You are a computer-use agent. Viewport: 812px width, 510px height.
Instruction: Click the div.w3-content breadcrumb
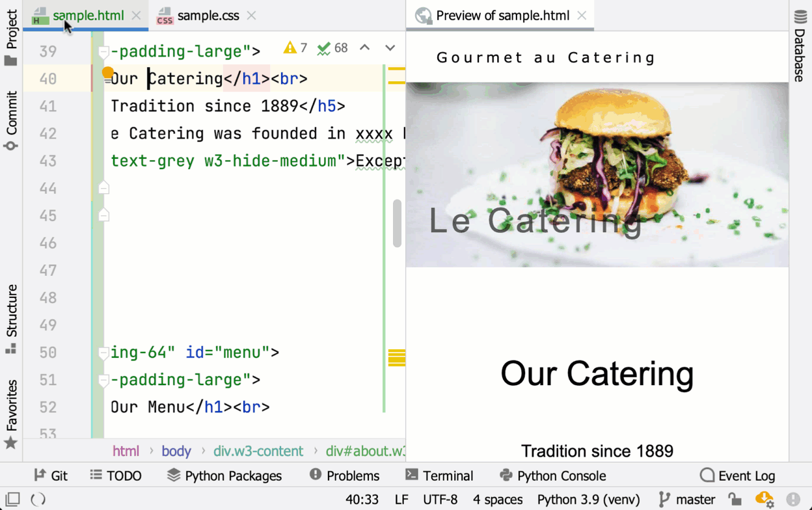click(x=258, y=451)
